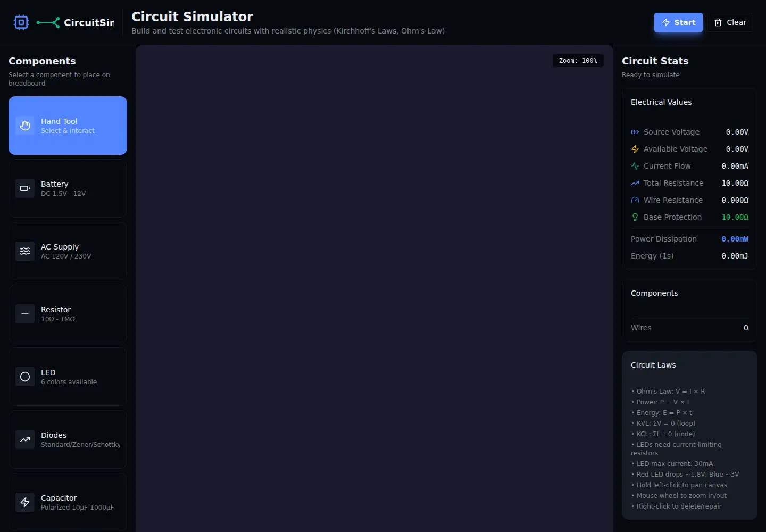Click the Power Dissipation 0.00mW value
The height and width of the screenshot is (532, 766).
click(x=735, y=239)
